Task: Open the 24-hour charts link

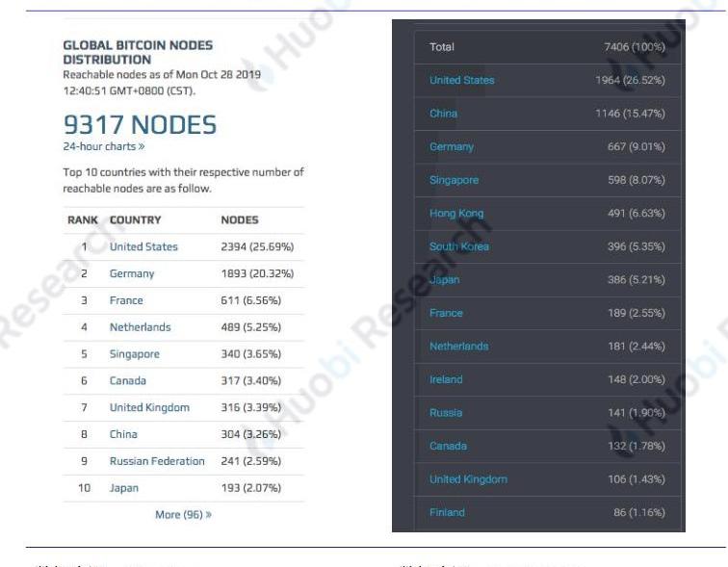Action: tap(103, 146)
